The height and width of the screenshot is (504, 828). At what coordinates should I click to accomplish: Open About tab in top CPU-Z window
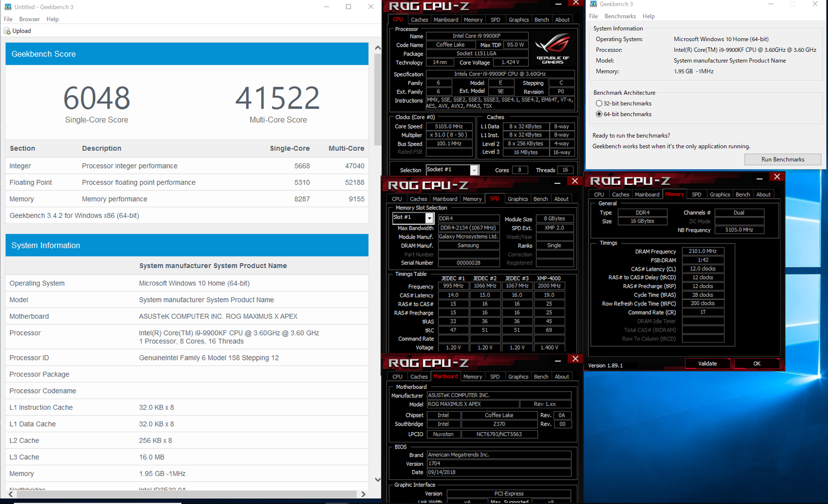[x=562, y=20]
